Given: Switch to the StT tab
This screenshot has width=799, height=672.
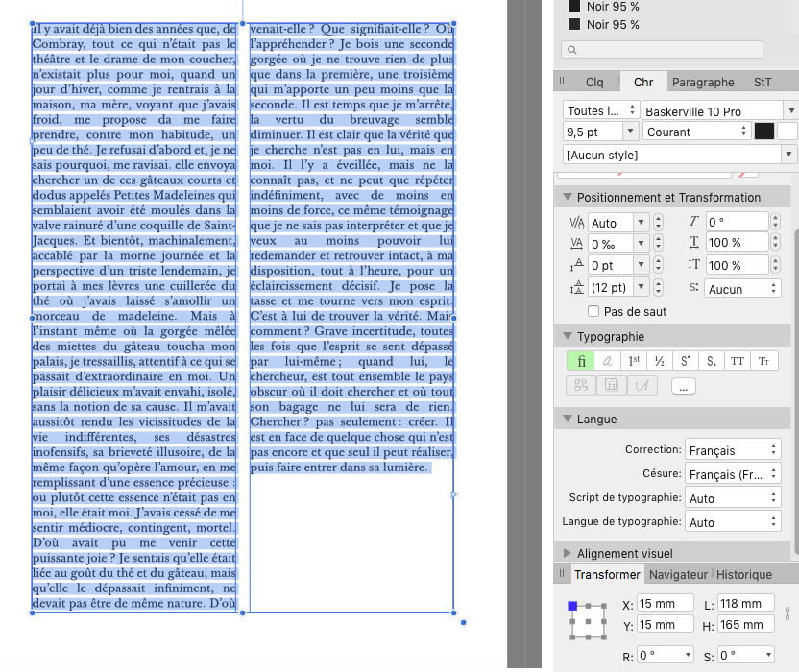Looking at the screenshot, I should coord(763,82).
